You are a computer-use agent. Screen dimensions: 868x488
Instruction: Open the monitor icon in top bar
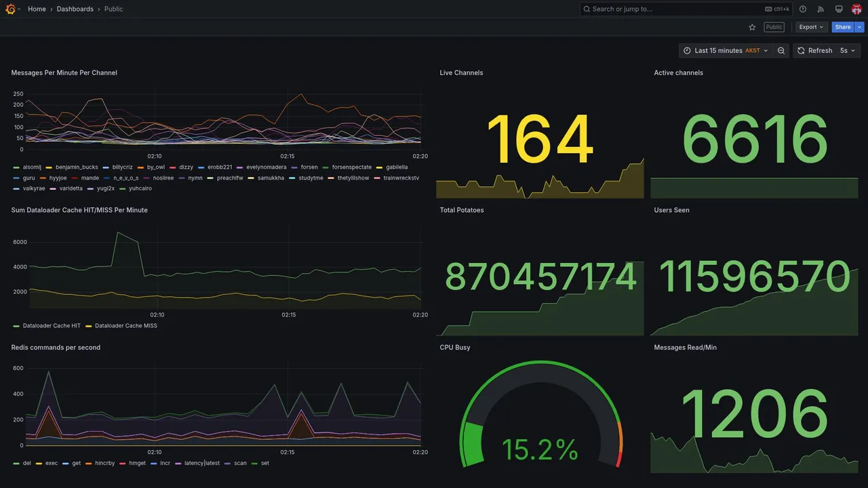pos(839,9)
